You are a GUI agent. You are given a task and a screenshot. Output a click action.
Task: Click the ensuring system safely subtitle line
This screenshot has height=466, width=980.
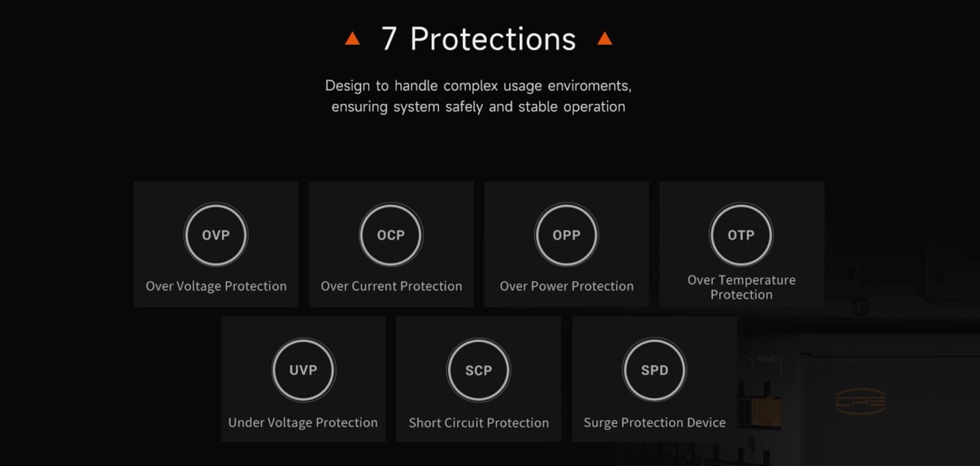click(479, 106)
